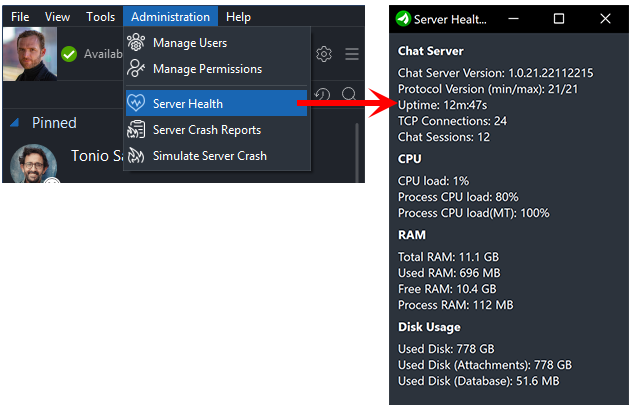This screenshot has height=410, width=630.
Task: Open settings via the gear icon
Action: [x=324, y=54]
